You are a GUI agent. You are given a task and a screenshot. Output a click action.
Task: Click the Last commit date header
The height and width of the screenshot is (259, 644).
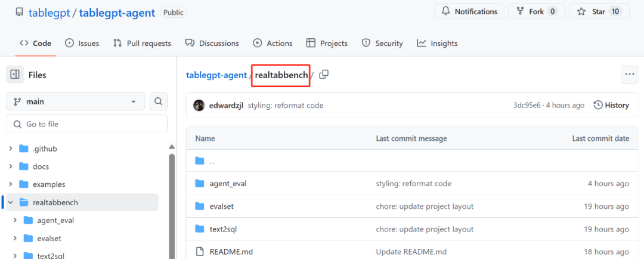(x=600, y=138)
